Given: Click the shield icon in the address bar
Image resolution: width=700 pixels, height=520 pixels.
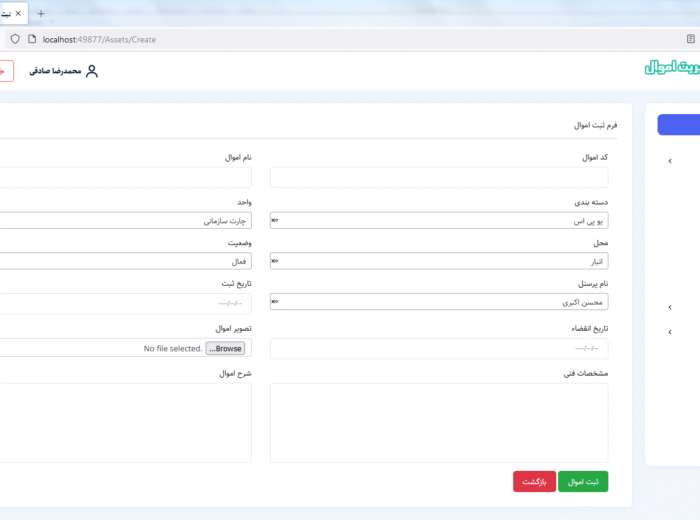Looking at the screenshot, I should point(15,39).
